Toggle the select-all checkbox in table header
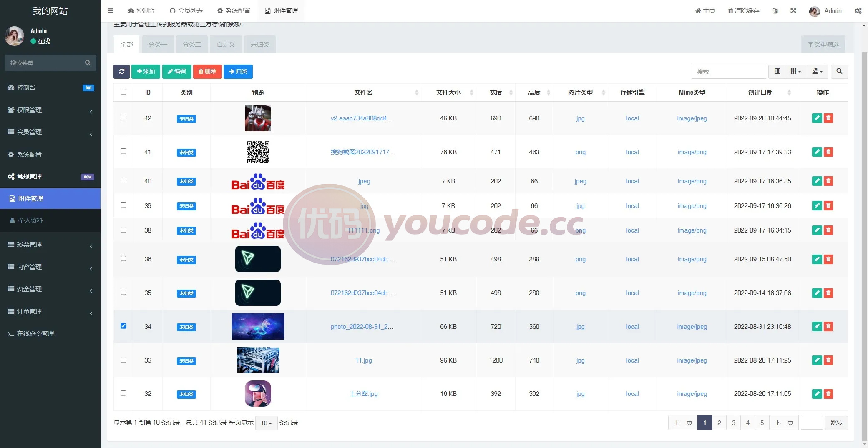 [123, 92]
